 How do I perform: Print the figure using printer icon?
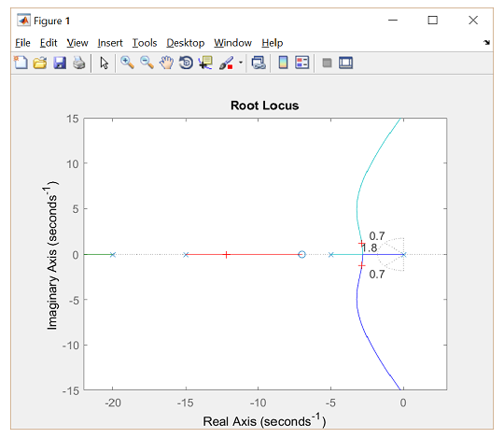tap(79, 63)
